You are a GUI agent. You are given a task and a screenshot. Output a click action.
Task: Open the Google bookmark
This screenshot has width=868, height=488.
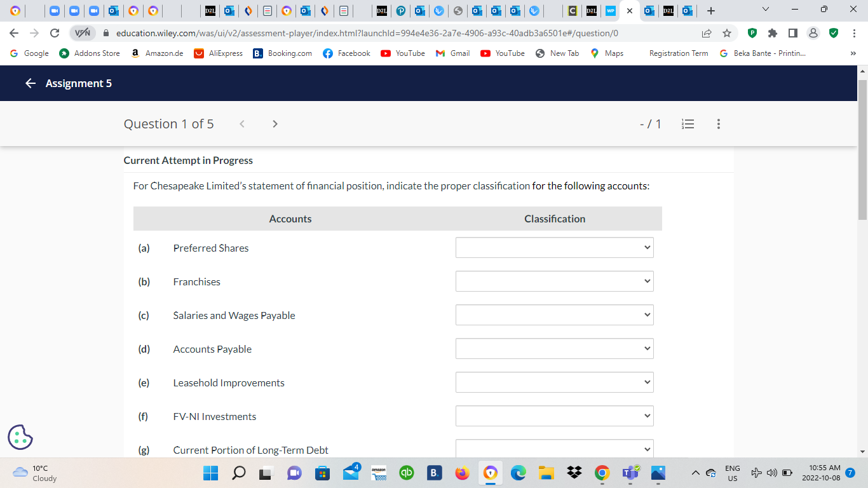click(x=29, y=53)
